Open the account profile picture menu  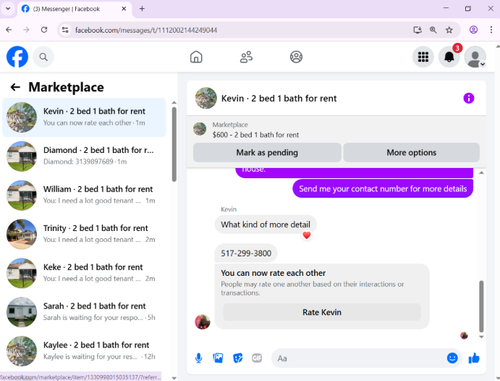(x=475, y=57)
